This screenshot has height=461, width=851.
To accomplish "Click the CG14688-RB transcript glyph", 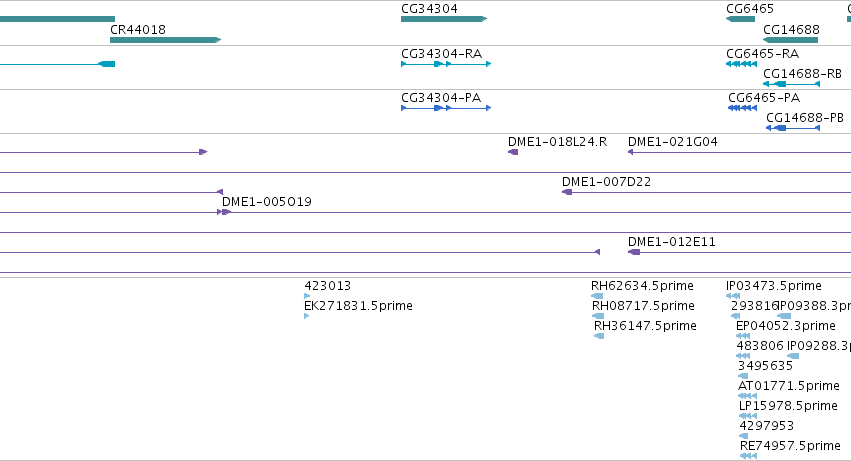I will point(791,84).
